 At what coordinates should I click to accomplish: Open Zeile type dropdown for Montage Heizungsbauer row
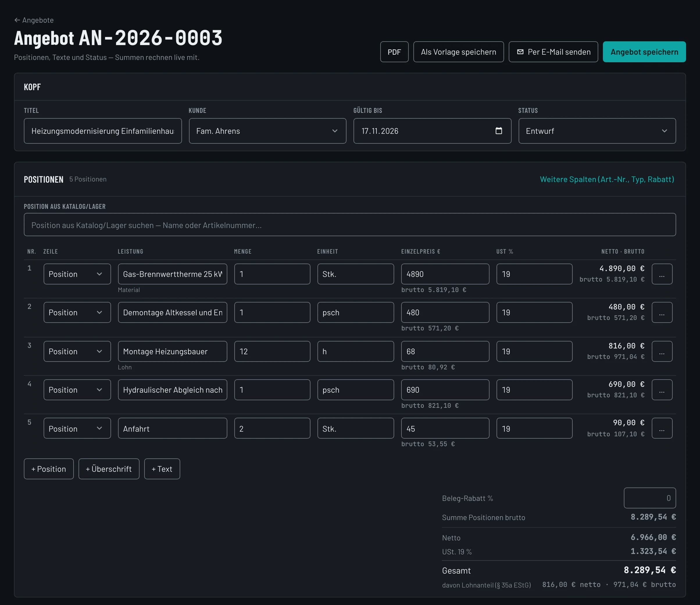point(77,351)
